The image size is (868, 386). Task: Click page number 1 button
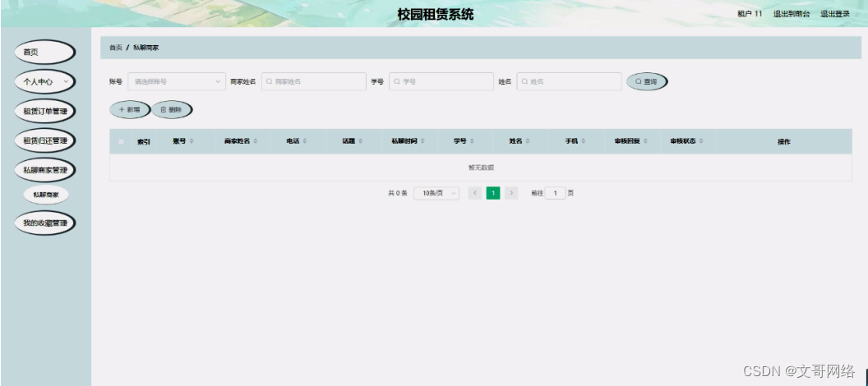tap(493, 193)
